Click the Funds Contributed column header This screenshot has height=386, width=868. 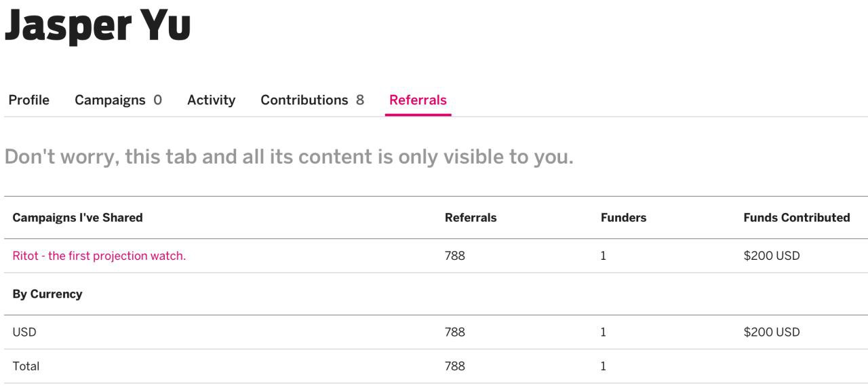pos(796,218)
